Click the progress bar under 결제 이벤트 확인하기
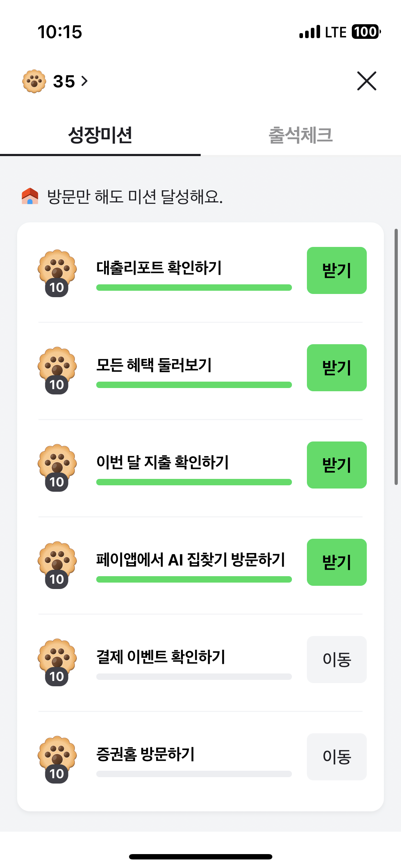Image resolution: width=401 pixels, height=868 pixels. click(194, 677)
